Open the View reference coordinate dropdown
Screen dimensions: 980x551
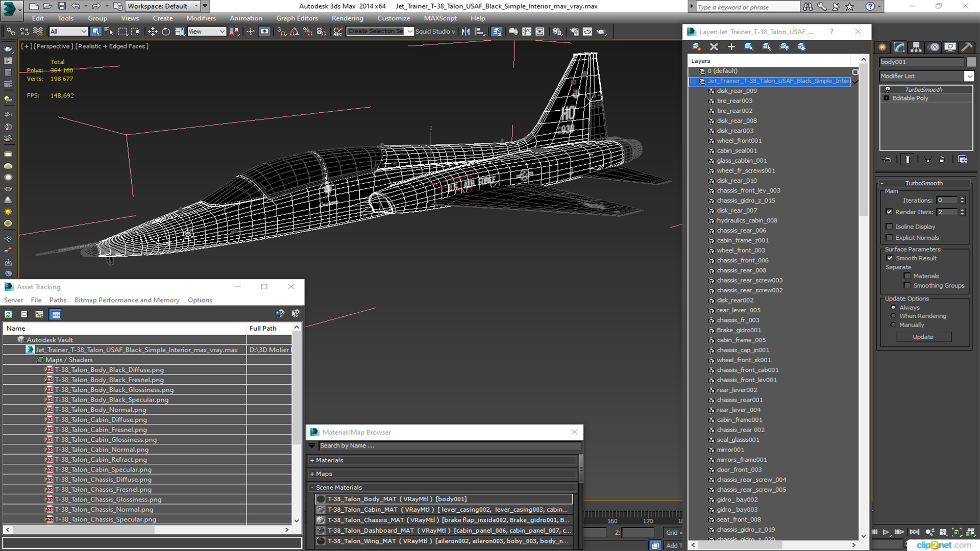[x=207, y=32]
